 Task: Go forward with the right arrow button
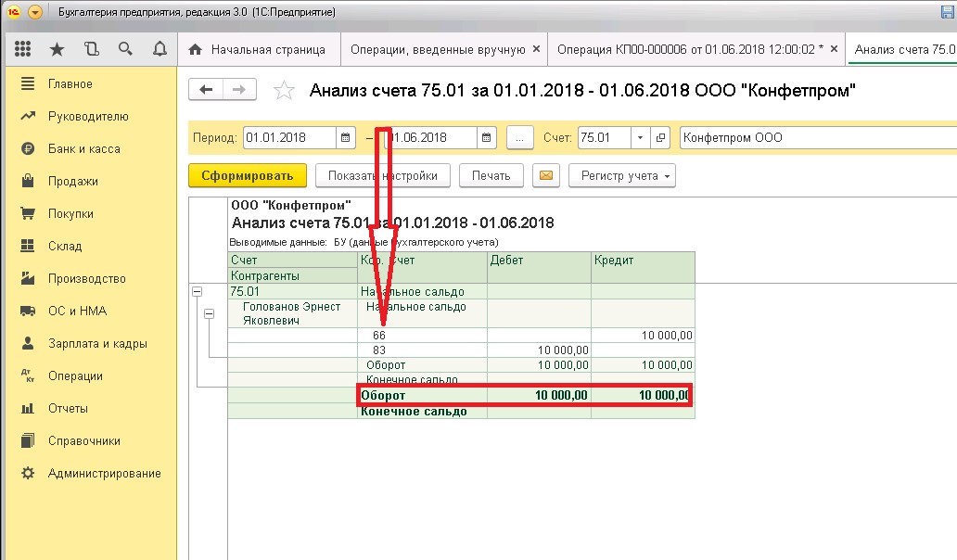click(x=239, y=90)
